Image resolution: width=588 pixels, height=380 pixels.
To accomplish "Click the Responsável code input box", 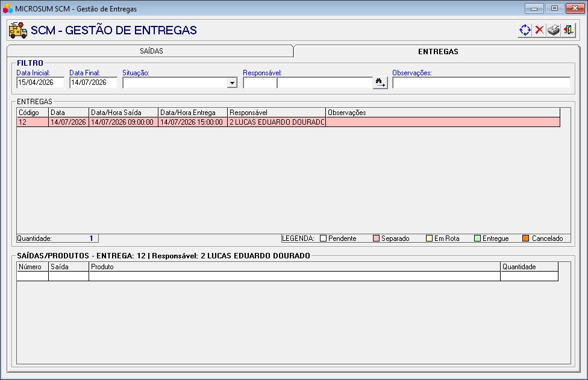I will (260, 83).
